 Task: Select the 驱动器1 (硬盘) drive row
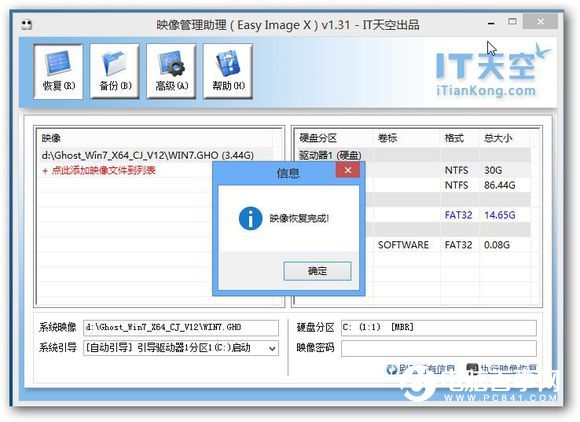tap(414, 155)
